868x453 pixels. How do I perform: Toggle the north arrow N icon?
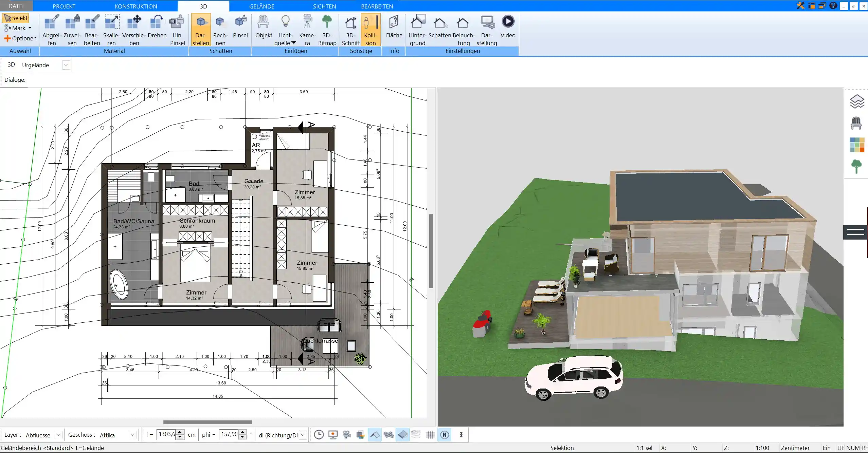click(445, 435)
